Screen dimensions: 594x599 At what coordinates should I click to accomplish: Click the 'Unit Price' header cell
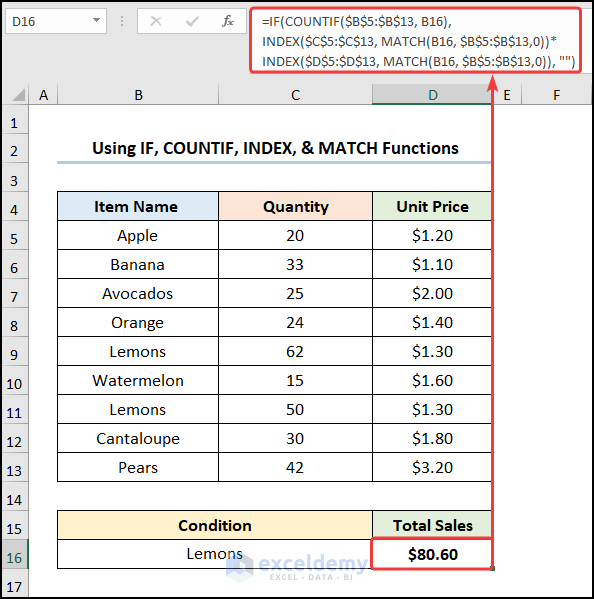pyautogui.click(x=432, y=206)
